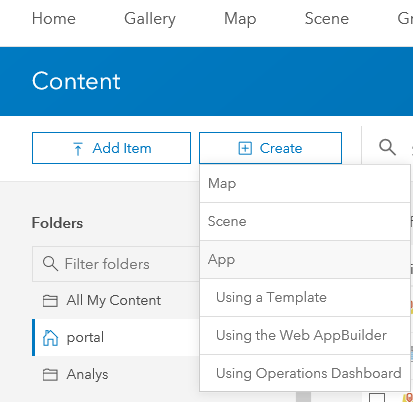
Task: Click the plus icon in Create button
Action: pyautogui.click(x=245, y=148)
